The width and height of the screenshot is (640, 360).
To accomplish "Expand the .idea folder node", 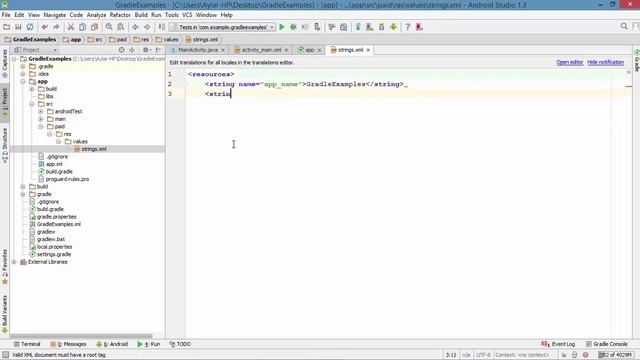I will click(23, 74).
